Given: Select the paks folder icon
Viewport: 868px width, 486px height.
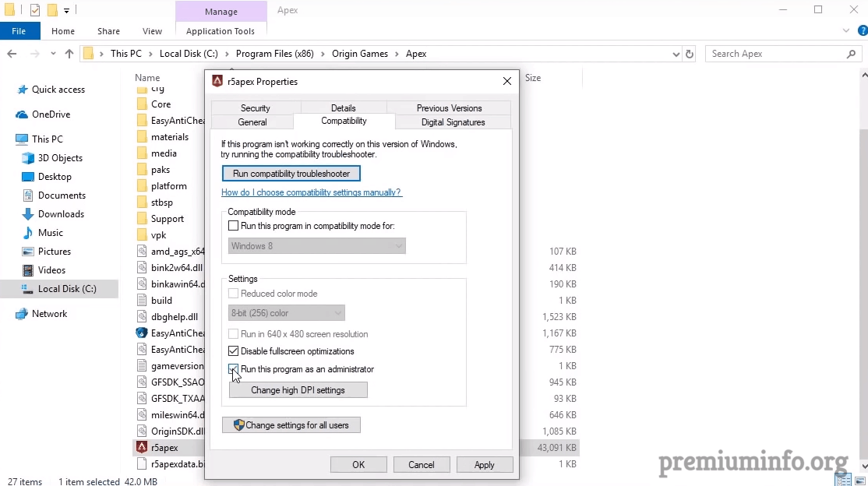Looking at the screenshot, I should coord(142,169).
